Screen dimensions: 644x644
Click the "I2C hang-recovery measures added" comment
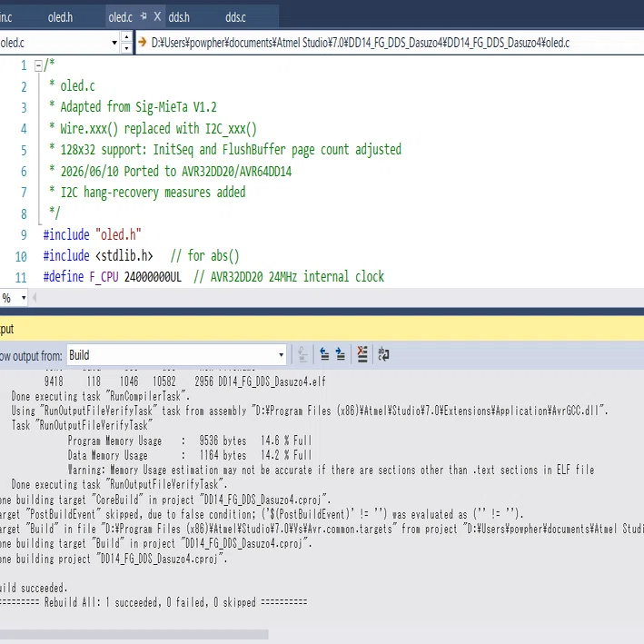pos(153,193)
